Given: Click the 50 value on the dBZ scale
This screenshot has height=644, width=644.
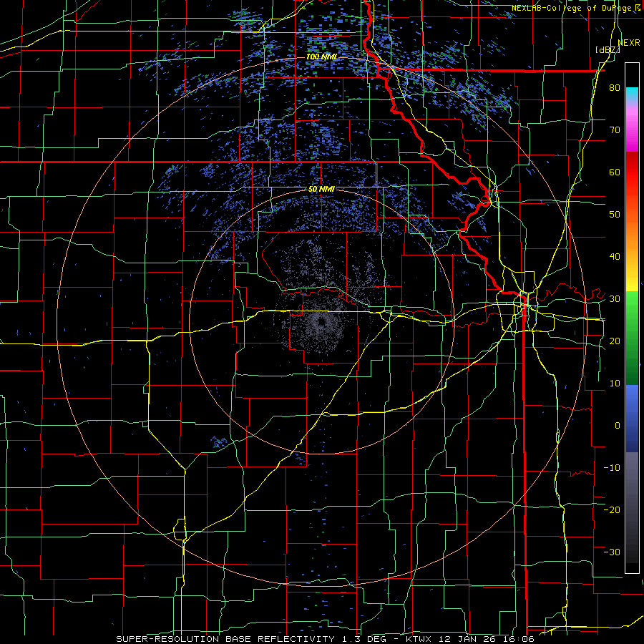Looking at the screenshot, I should 615,215.
